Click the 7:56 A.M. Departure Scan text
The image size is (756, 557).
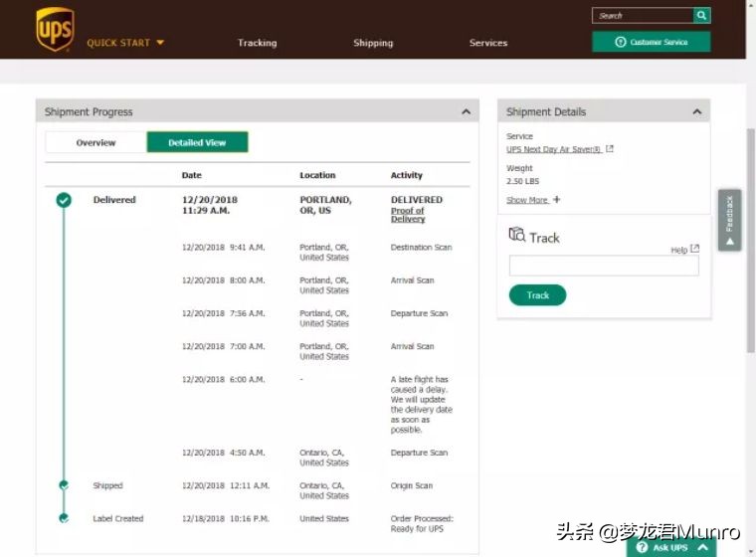[419, 313]
